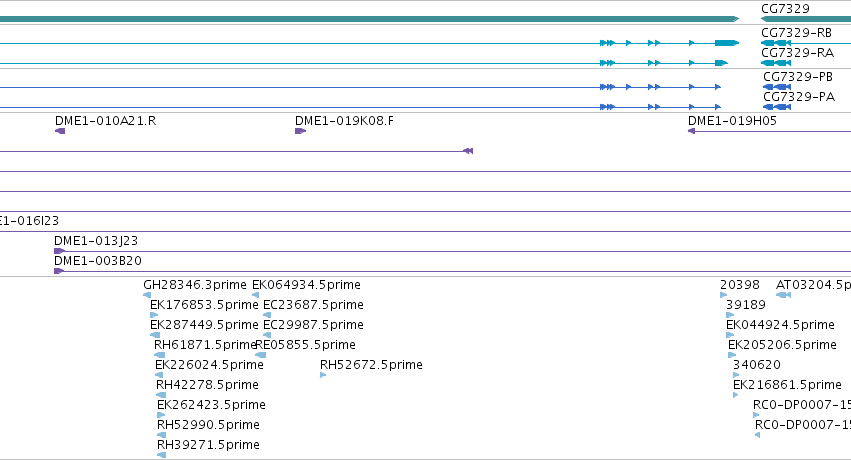Click the EST arrow beneath EC23687.5prime

click(267, 315)
